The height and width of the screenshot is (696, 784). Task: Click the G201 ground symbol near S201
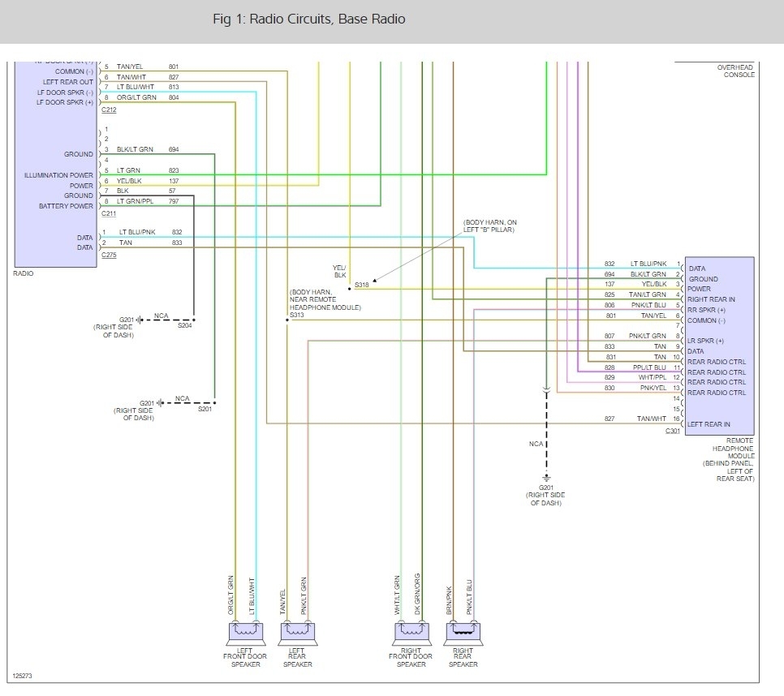160,402
